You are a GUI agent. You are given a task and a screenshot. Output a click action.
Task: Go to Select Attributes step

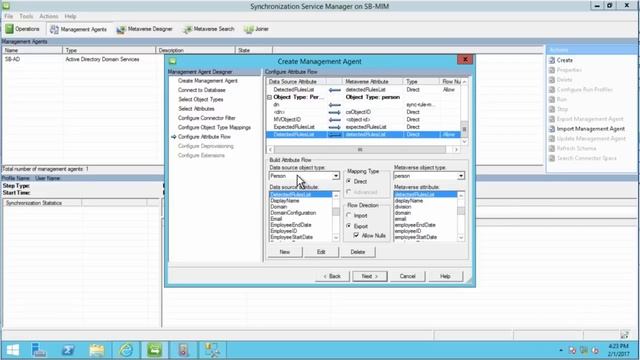pos(196,109)
